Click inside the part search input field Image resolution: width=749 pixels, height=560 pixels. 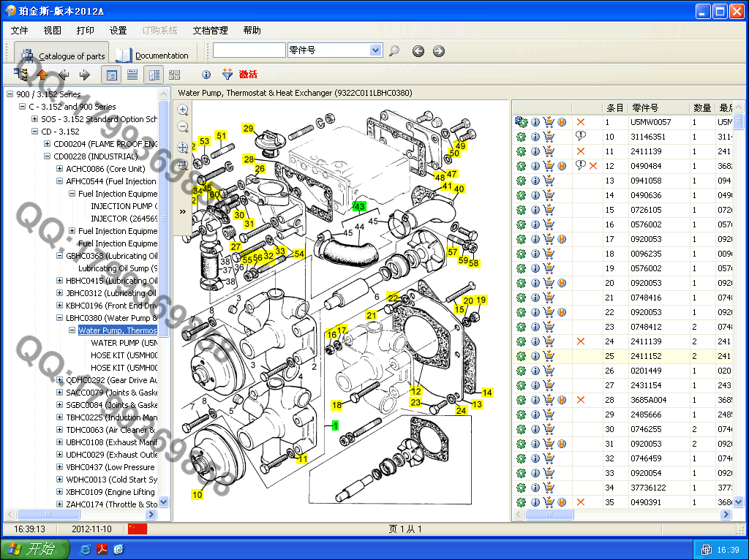coord(249,50)
